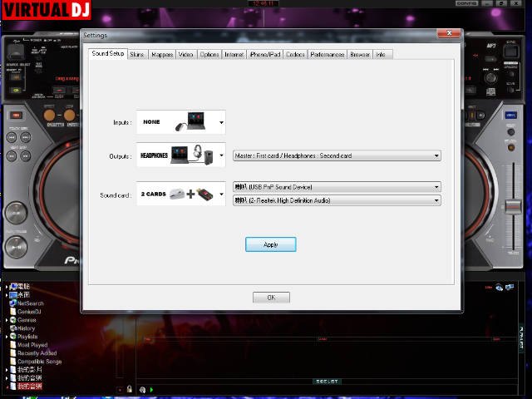
Task: Select the Sound Setup tab
Action: click(x=108, y=53)
